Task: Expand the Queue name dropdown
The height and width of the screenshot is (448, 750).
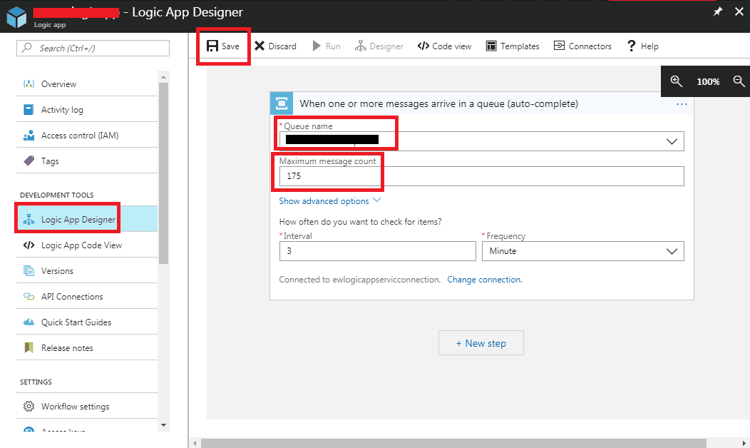Action: coord(671,141)
